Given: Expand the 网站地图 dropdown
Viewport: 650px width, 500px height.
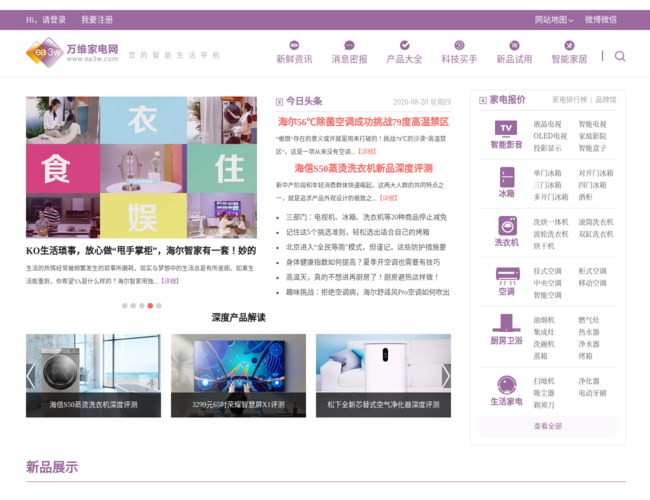Looking at the screenshot, I should point(554,19).
